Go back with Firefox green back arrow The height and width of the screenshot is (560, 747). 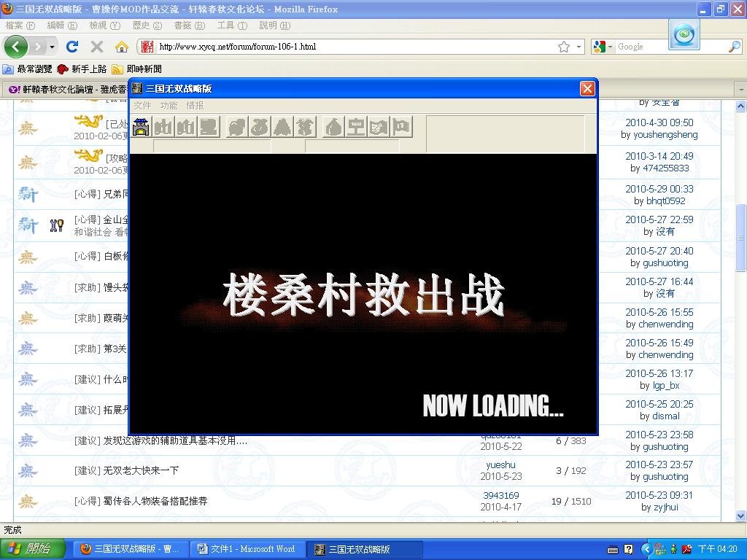pos(16,47)
